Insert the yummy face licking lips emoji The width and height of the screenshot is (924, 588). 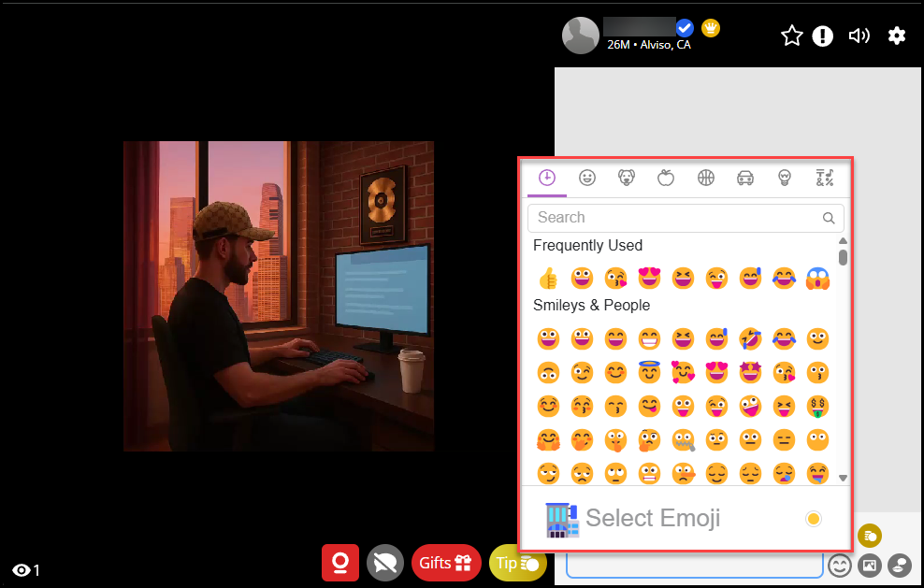(x=649, y=406)
